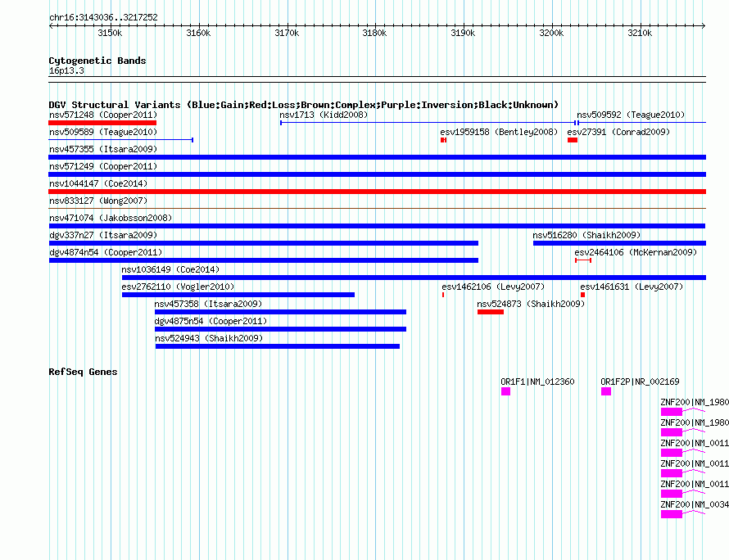Click the nsv509589 (Teague2010) label
Screen dimensions: 729x560
[x=103, y=132]
